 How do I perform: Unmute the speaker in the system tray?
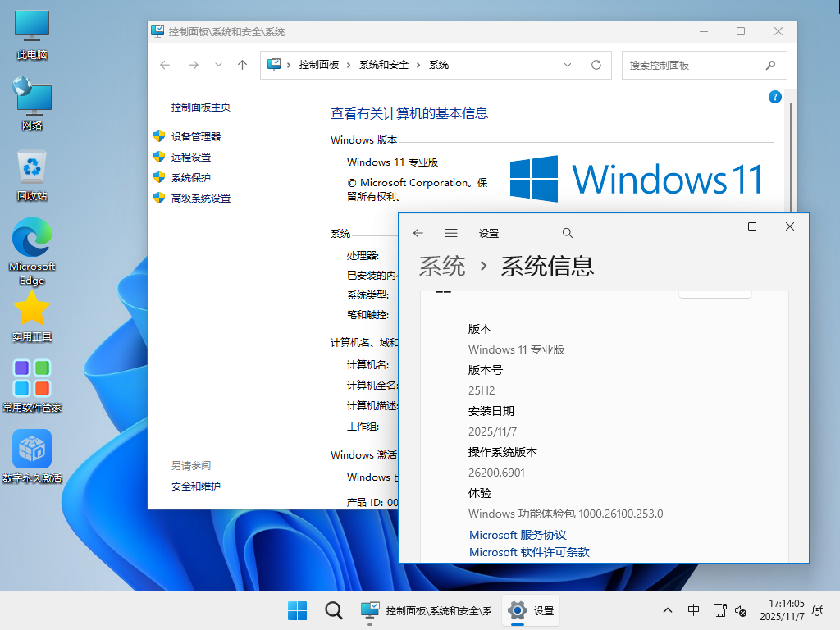741,610
